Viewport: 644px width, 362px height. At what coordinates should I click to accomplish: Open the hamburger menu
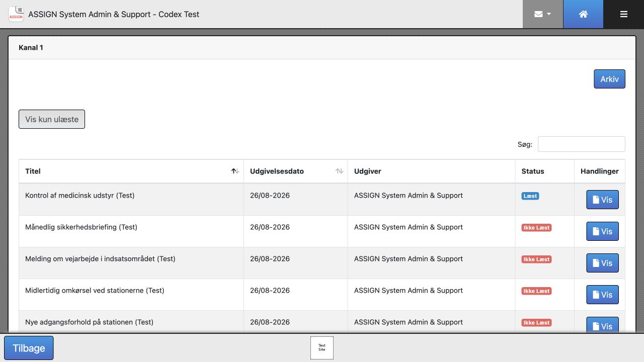624,14
